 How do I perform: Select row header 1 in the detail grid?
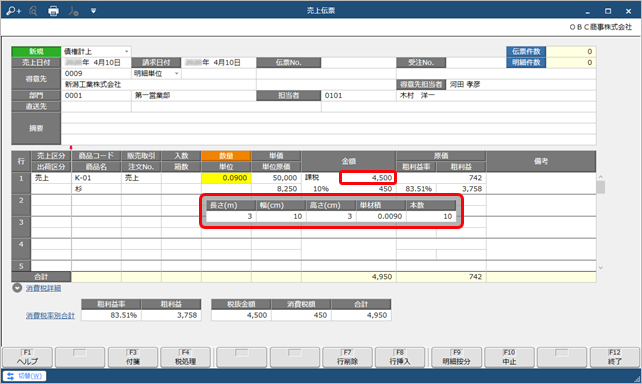[21, 183]
